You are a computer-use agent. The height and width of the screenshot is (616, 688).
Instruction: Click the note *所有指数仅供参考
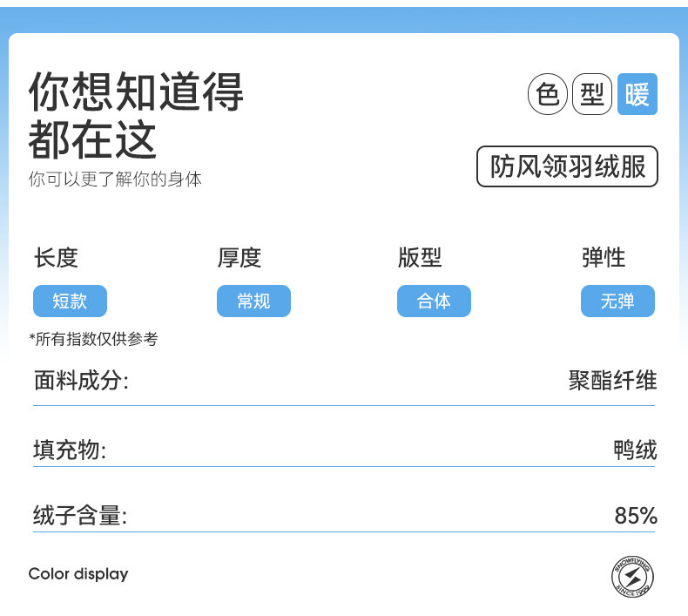point(93,339)
